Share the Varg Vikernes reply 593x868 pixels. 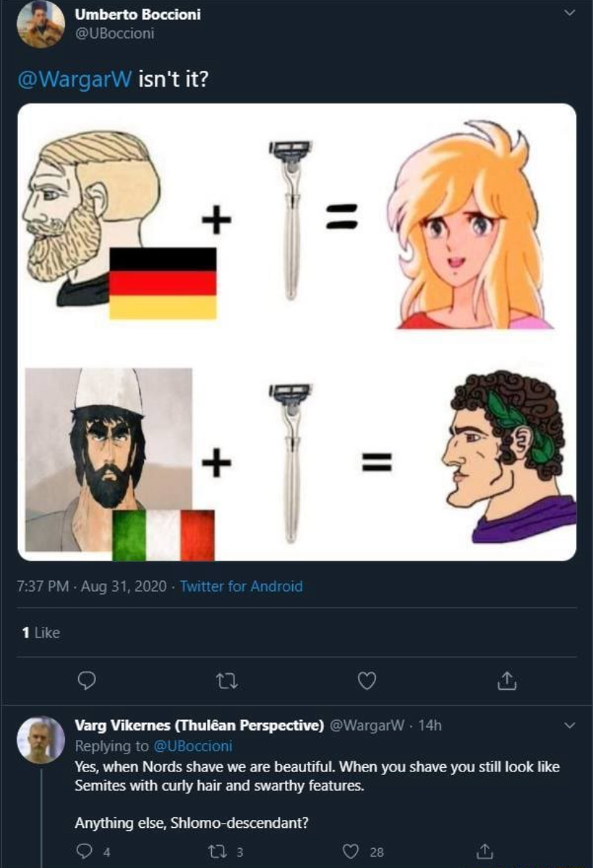click(x=484, y=851)
